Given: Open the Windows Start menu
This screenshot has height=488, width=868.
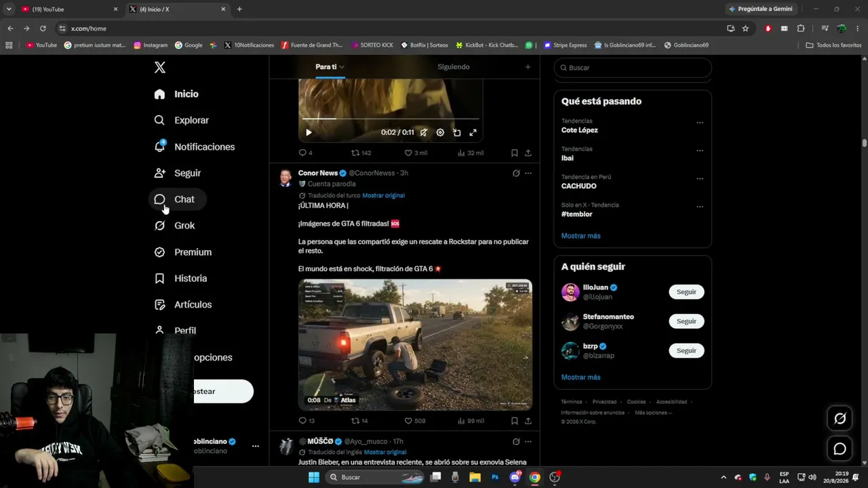Looking at the screenshot, I should (x=314, y=477).
